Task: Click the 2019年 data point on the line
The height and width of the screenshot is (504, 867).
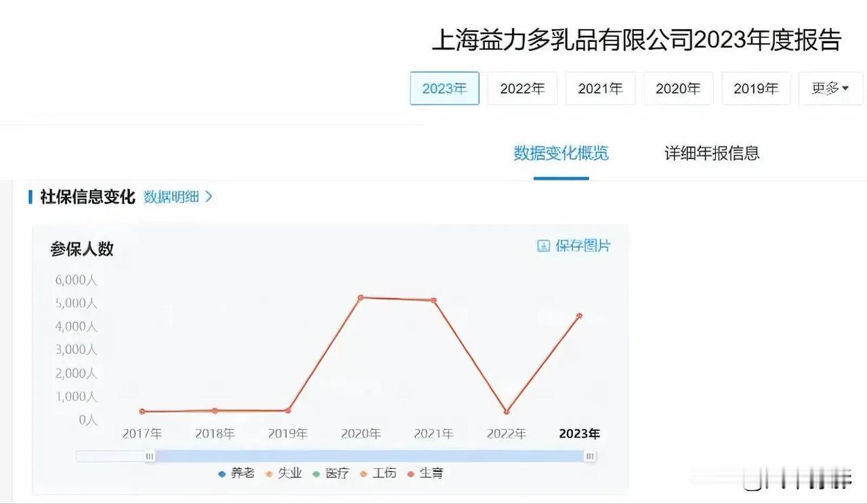Action: coord(288,411)
